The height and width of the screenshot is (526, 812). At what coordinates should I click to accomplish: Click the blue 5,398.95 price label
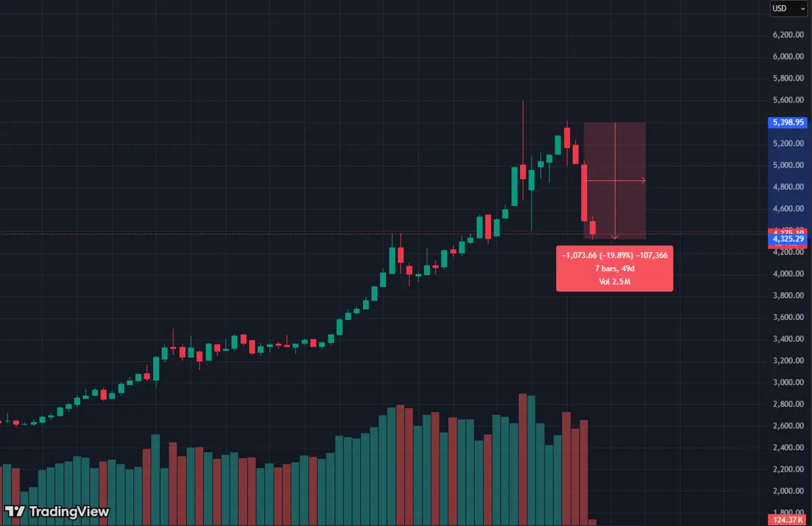point(789,123)
